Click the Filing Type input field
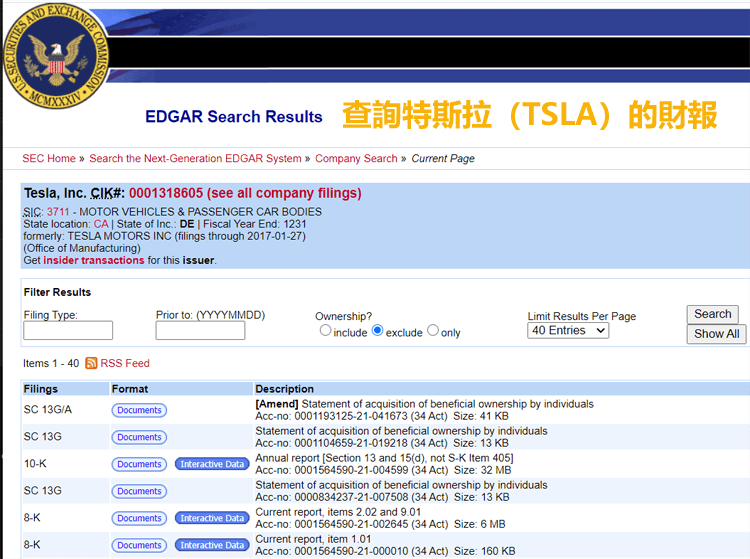Screen dimensions: 750x559 coord(68,331)
